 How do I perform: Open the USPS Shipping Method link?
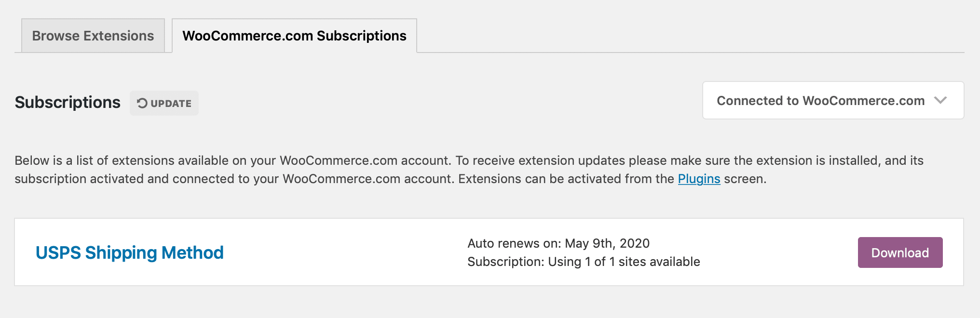pos(130,252)
